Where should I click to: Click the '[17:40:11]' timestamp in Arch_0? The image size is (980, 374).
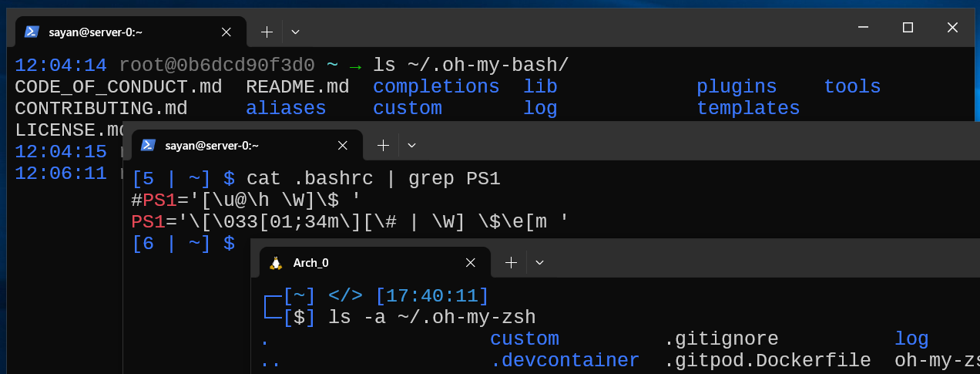[432, 295]
